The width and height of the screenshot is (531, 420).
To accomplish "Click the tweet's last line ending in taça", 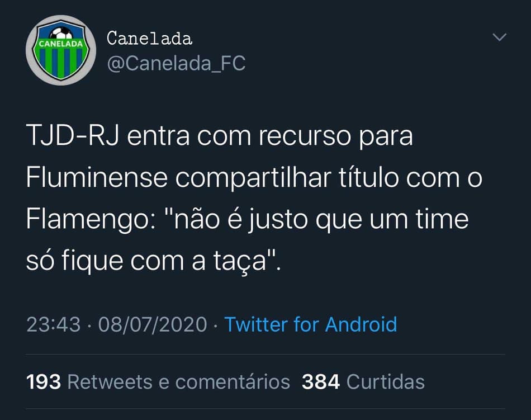I will (x=154, y=262).
